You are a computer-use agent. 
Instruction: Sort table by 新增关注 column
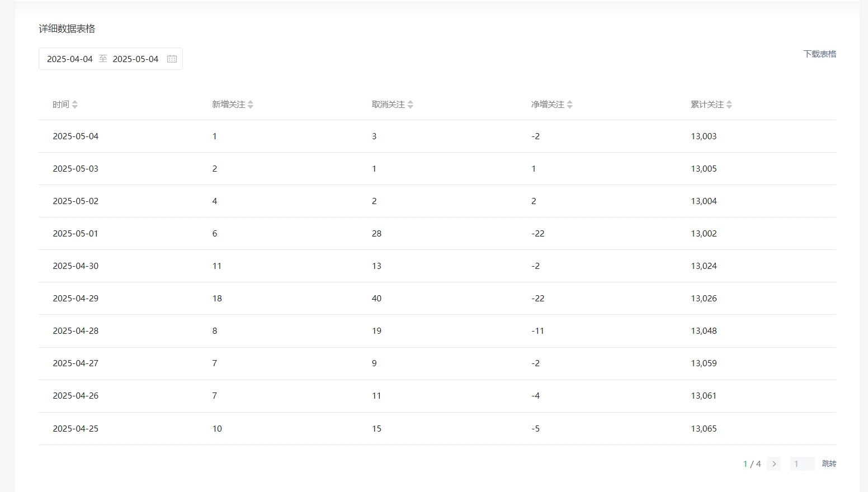click(x=251, y=105)
